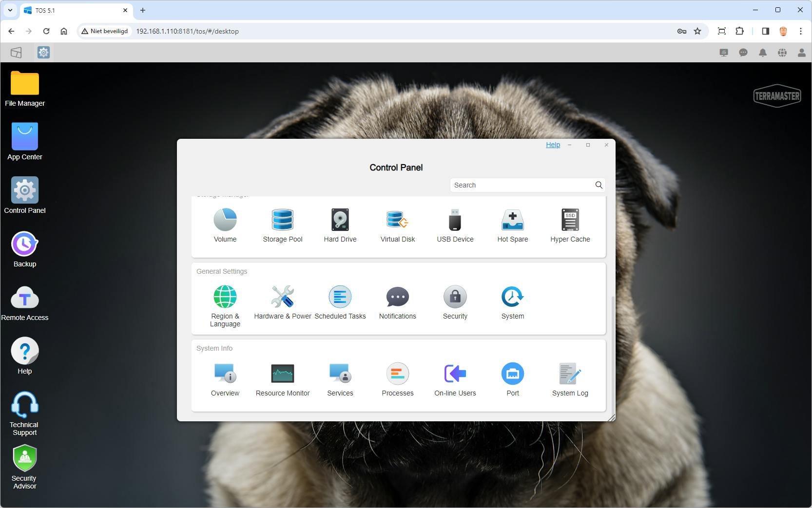Open the browser extensions menu
Image resolution: width=812 pixels, height=508 pixels.
(x=739, y=31)
